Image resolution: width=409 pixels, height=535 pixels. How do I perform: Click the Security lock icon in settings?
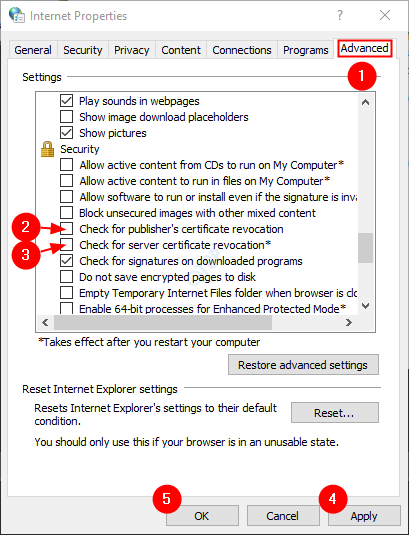(x=47, y=149)
